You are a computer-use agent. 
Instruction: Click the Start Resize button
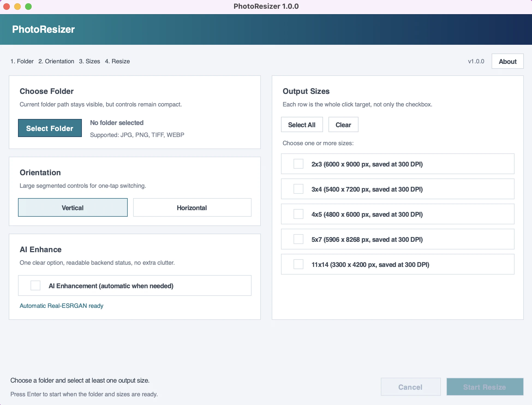pyautogui.click(x=485, y=387)
